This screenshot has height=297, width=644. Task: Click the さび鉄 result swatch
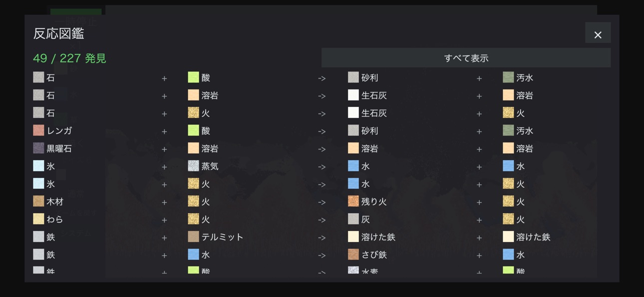[353, 254]
